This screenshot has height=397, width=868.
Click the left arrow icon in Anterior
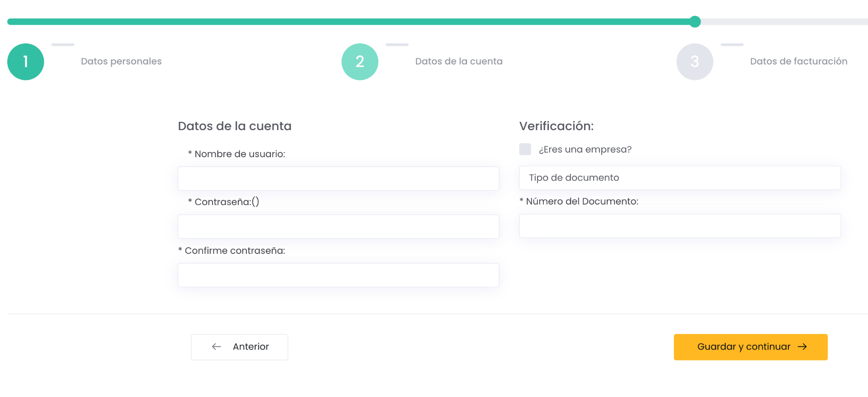(217, 347)
